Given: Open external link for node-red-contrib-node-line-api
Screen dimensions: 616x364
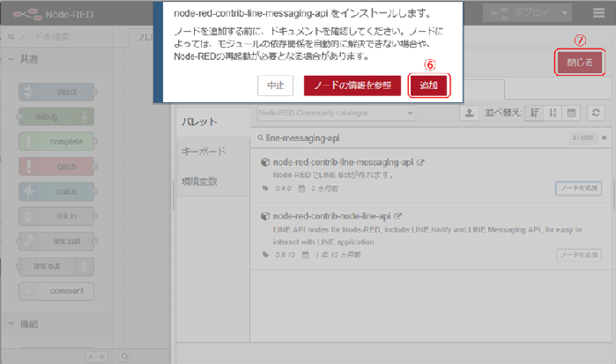Looking at the screenshot, I should [x=398, y=215].
